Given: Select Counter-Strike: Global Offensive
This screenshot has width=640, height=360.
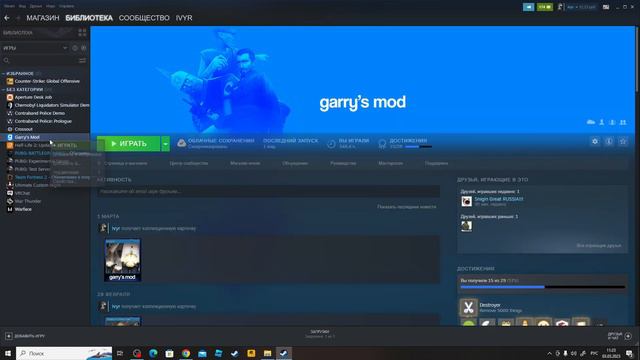Looking at the screenshot, I should click(x=47, y=81).
